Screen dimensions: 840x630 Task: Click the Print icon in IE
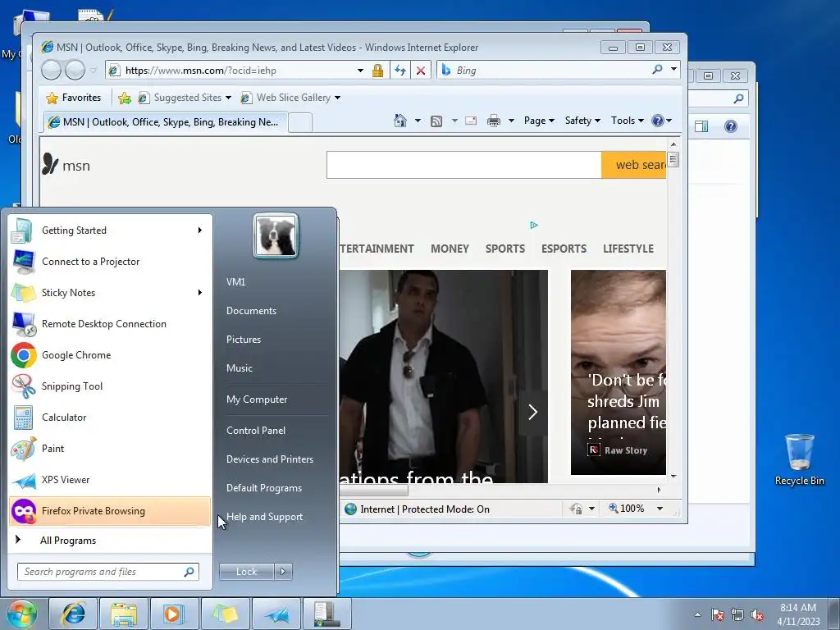(493, 121)
